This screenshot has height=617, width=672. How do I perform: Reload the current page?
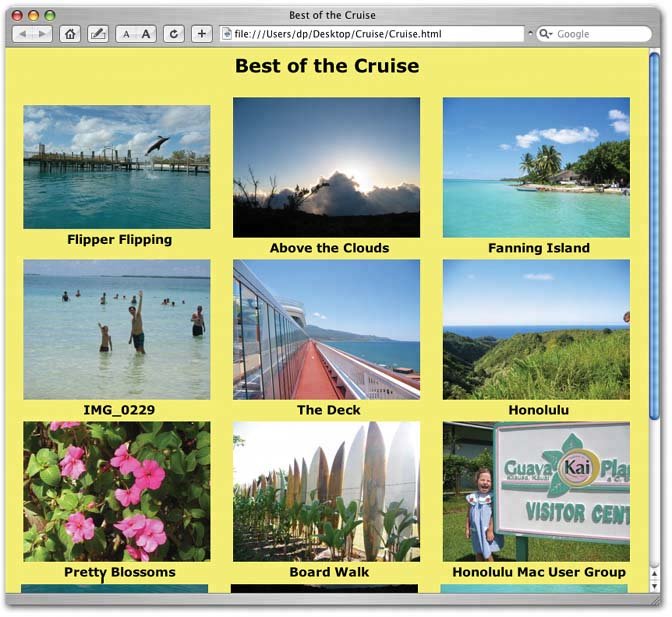[x=175, y=34]
